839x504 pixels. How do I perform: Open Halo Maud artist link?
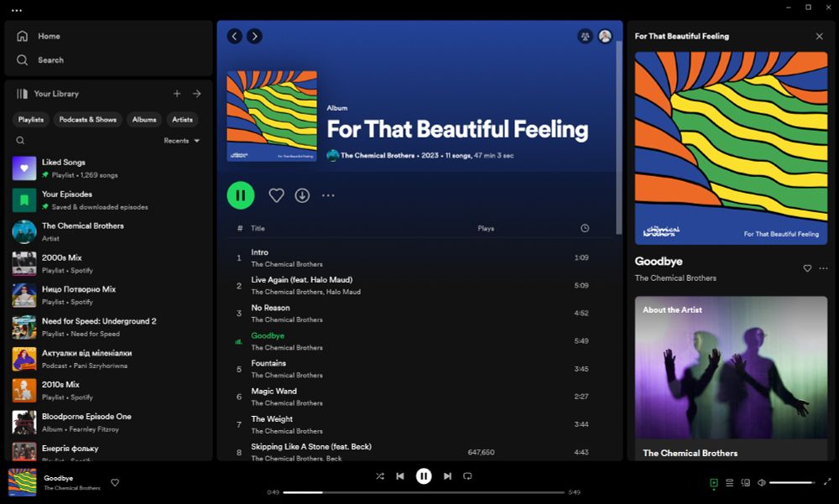tap(343, 292)
